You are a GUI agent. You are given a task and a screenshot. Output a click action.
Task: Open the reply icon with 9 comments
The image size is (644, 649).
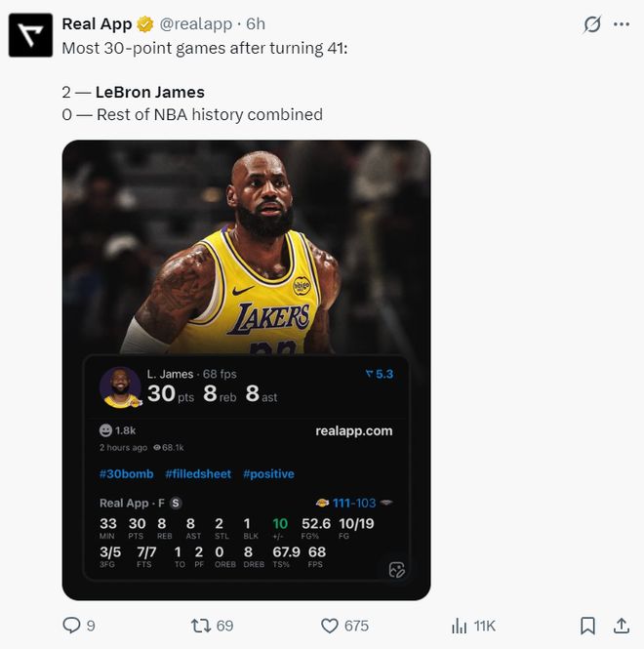(71, 626)
